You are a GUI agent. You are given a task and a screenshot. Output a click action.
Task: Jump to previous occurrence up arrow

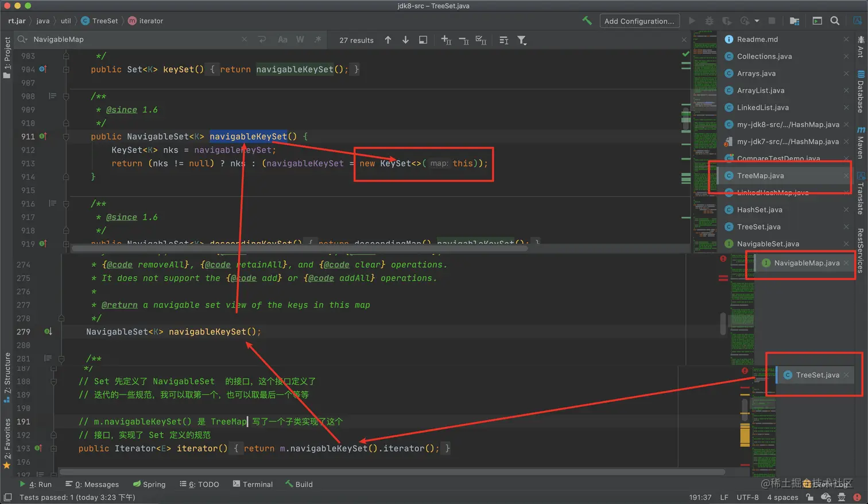click(x=388, y=40)
